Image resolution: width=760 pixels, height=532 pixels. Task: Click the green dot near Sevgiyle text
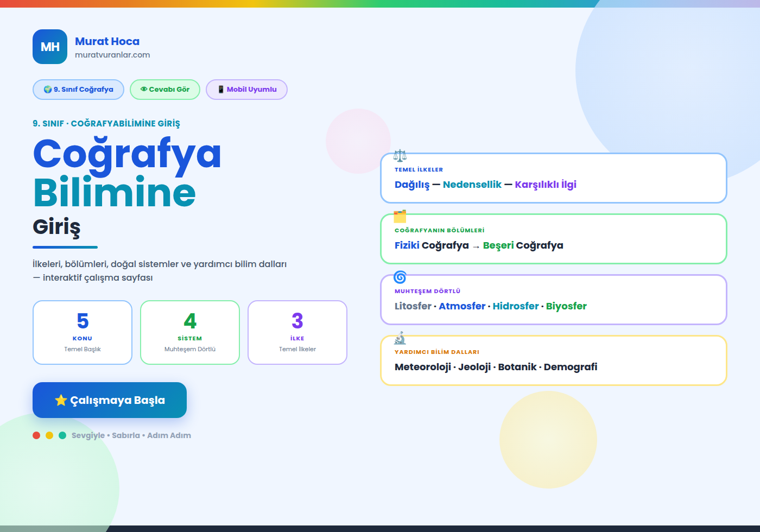(x=62, y=435)
